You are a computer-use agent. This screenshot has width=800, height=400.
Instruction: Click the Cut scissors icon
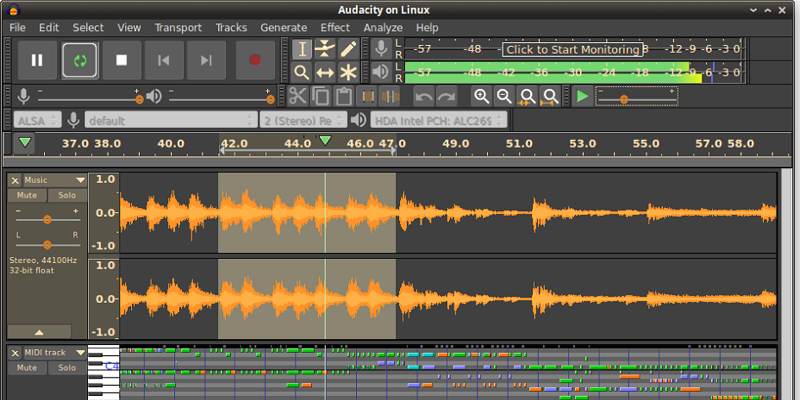297,96
